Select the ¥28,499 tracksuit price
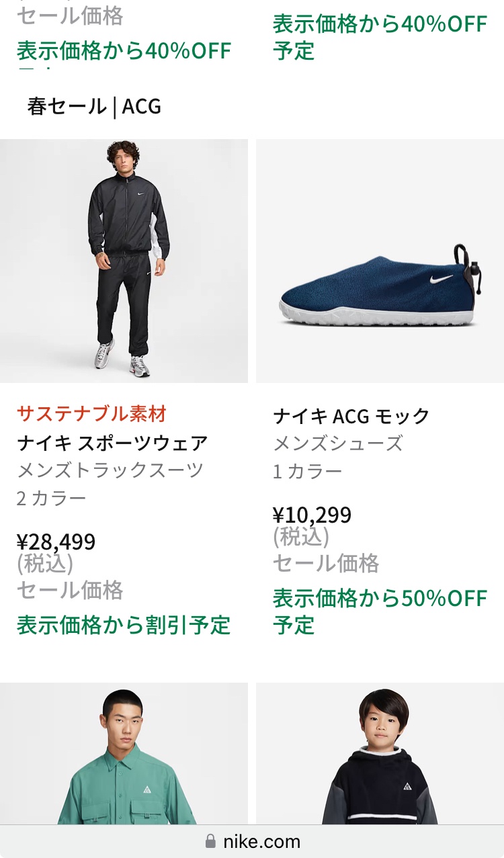 (x=56, y=542)
